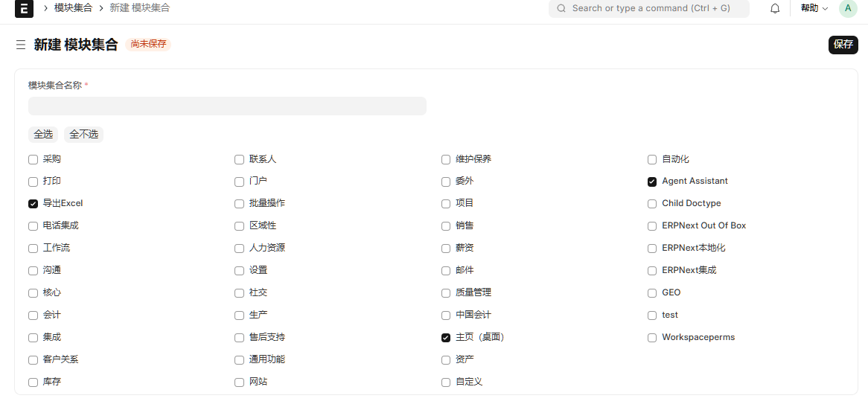Screen dimensions: 868x410
Task: Uncheck the Agent Assistant checkbox
Action: pos(652,182)
